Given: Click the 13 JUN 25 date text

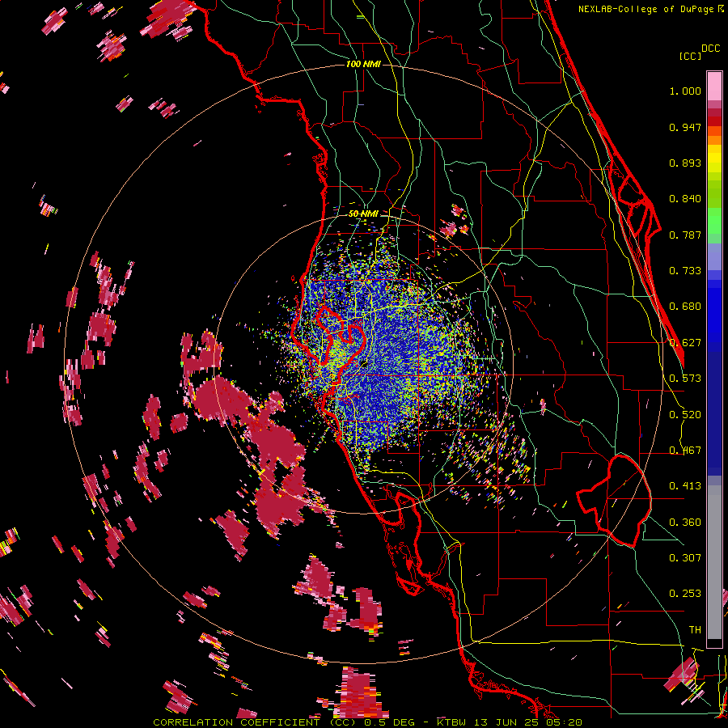Looking at the screenshot, I should (508, 722).
